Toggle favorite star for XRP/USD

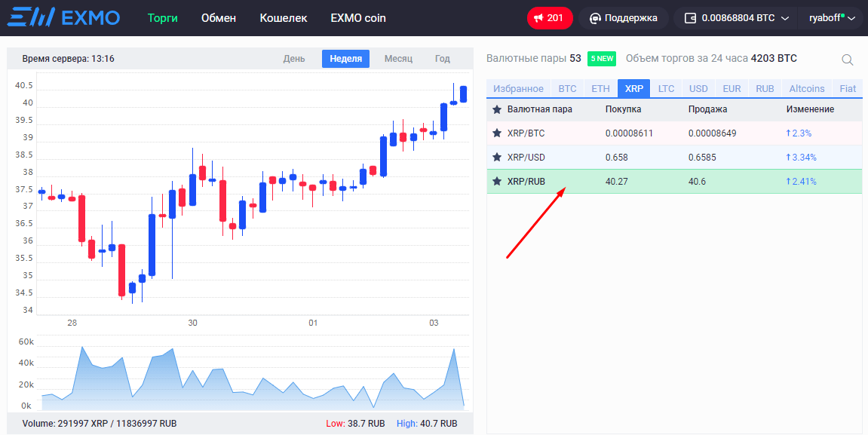pos(497,157)
